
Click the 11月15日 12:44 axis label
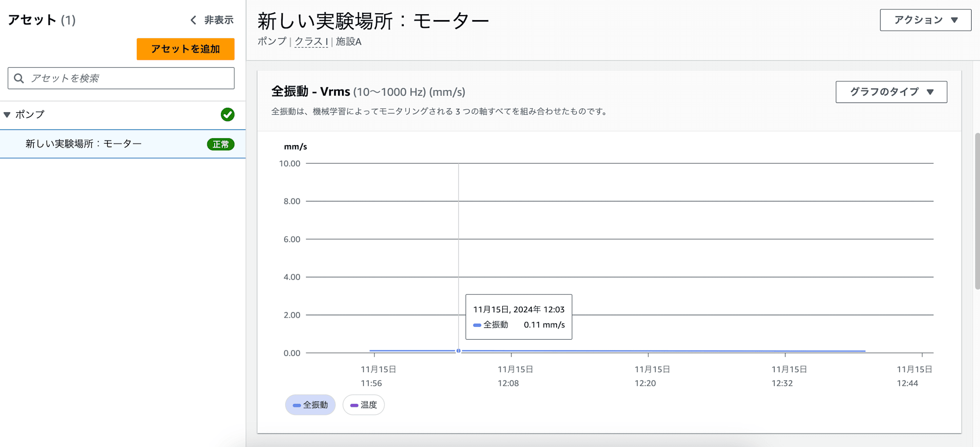tap(914, 376)
